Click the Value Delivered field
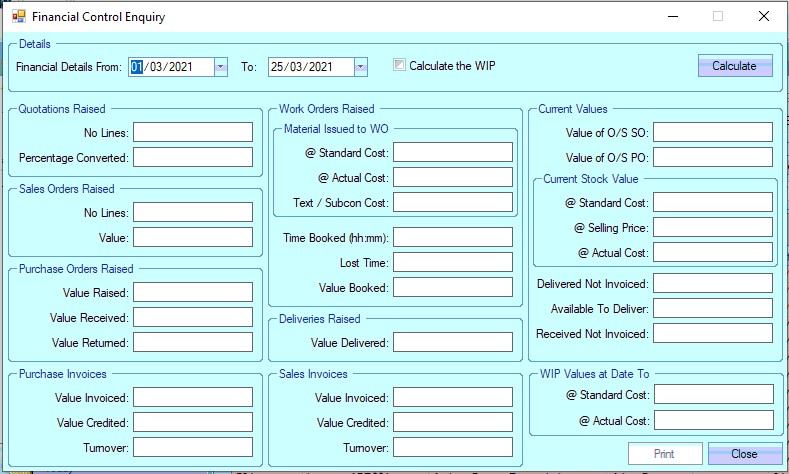This screenshot has height=474, width=789. point(453,342)
